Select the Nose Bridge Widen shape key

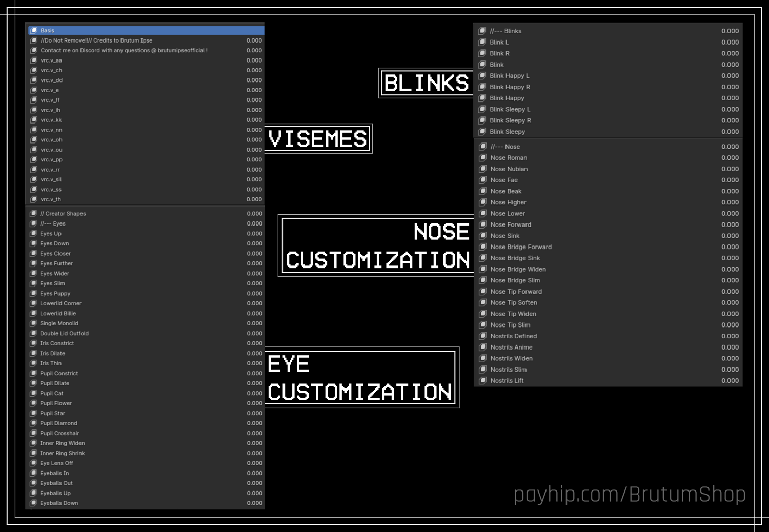click(x=608, y=269)
